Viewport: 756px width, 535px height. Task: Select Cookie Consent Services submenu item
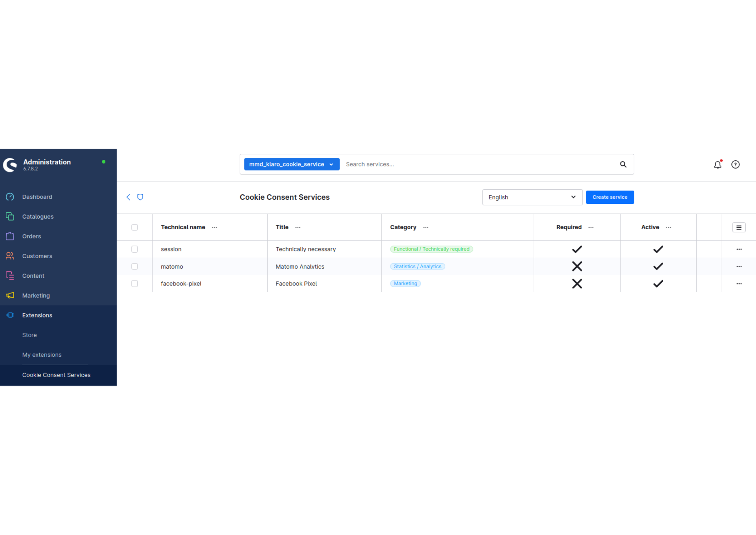point(58,375)
